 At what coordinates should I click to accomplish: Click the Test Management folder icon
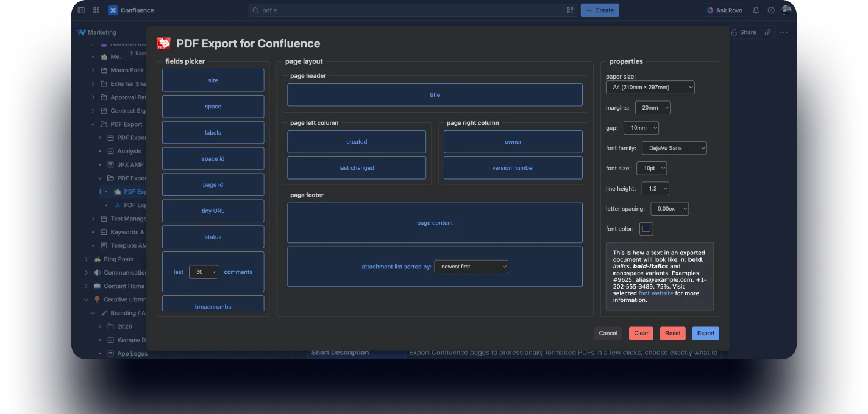104,219
